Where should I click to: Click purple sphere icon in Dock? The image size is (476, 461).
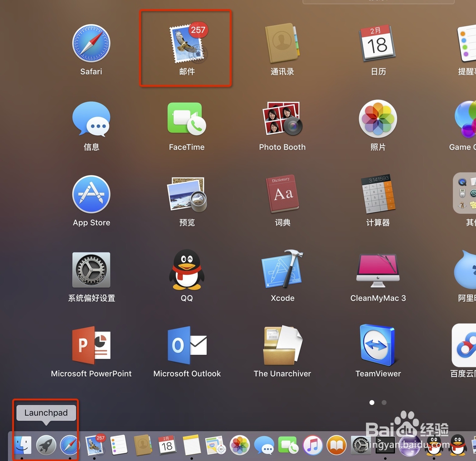pyautogui.click(x=409, y=446)
